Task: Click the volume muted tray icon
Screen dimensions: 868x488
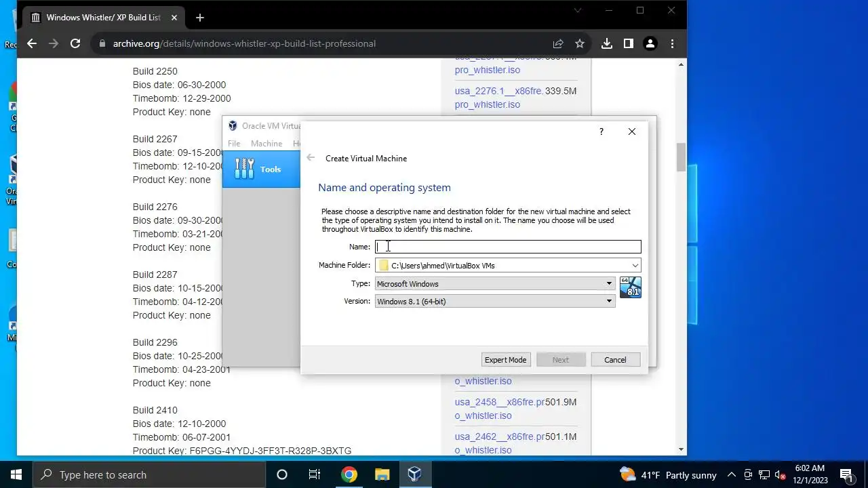Action: click(x=781, y=475)
